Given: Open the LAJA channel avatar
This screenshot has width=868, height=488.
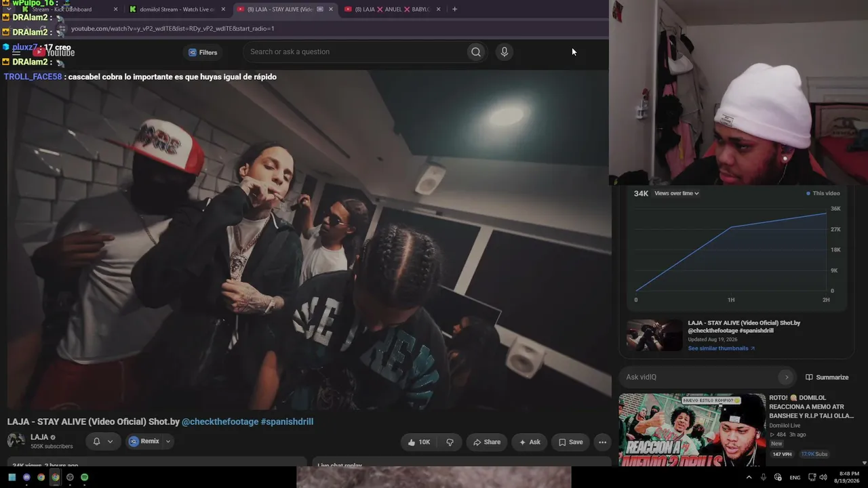Looking at the screenshot, I should 16,441.
